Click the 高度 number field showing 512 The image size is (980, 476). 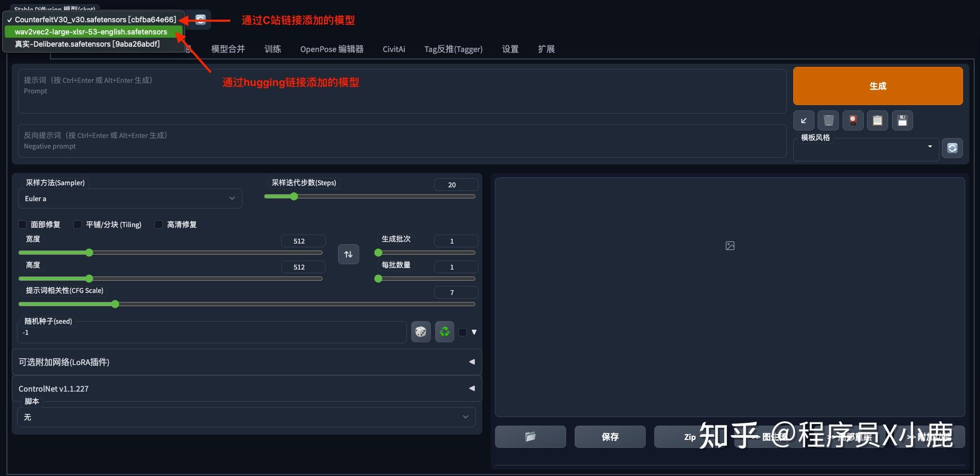(x=303, y=267)
